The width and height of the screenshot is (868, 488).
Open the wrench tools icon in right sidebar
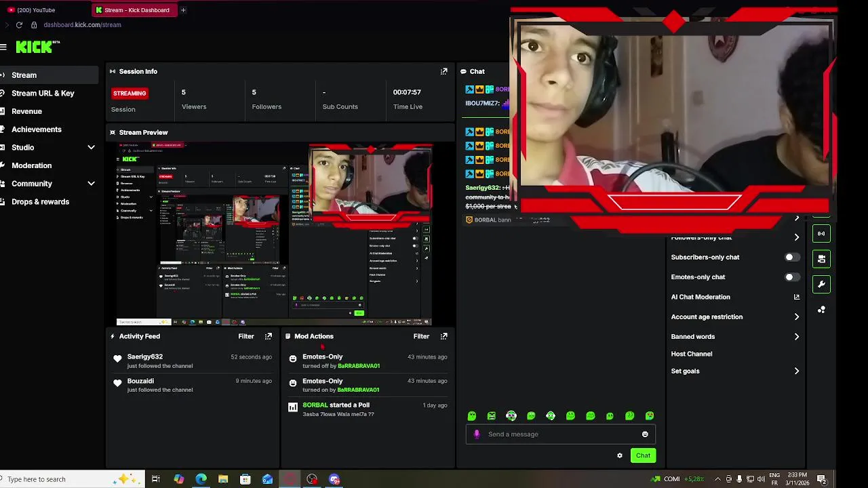(821, 285)
